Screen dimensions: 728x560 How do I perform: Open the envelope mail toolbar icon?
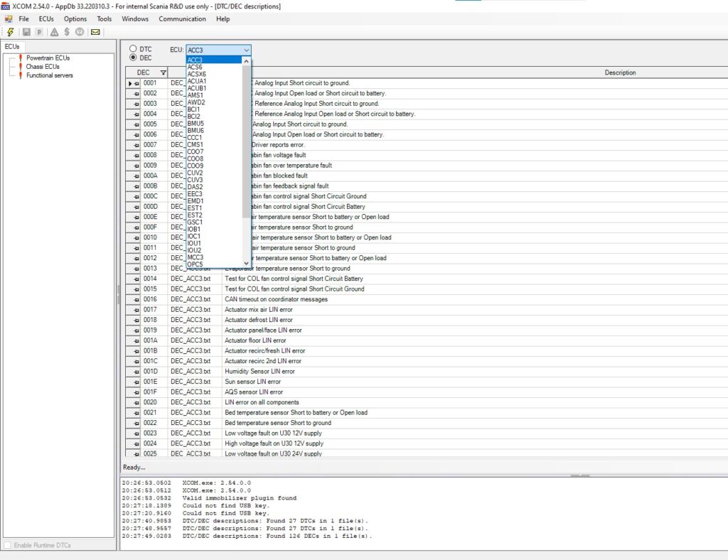pyautogui.click(x=95, y=31)
